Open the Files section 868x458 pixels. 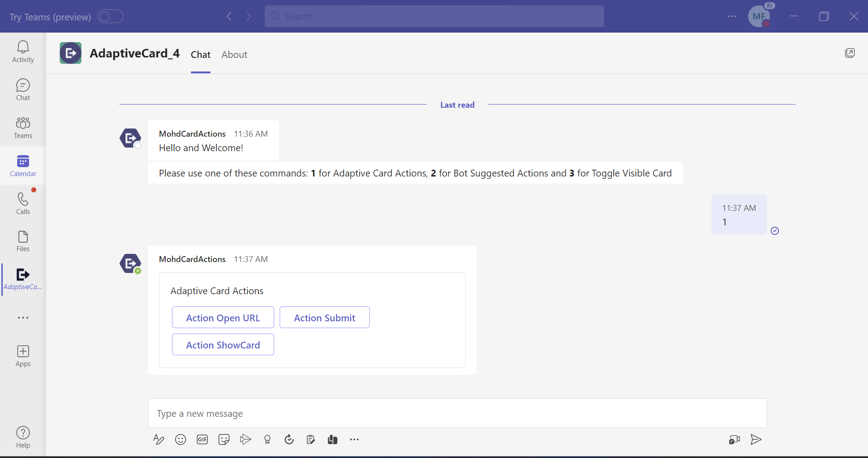pos(23,241)
